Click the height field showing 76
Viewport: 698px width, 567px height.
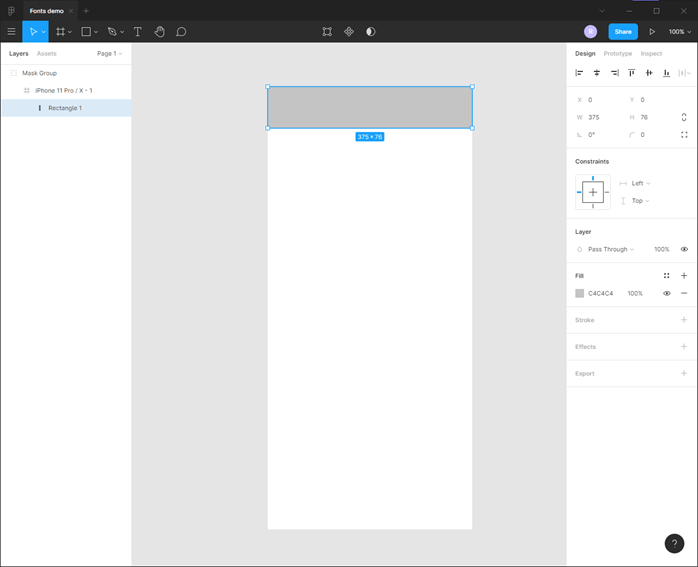[651, 117]
